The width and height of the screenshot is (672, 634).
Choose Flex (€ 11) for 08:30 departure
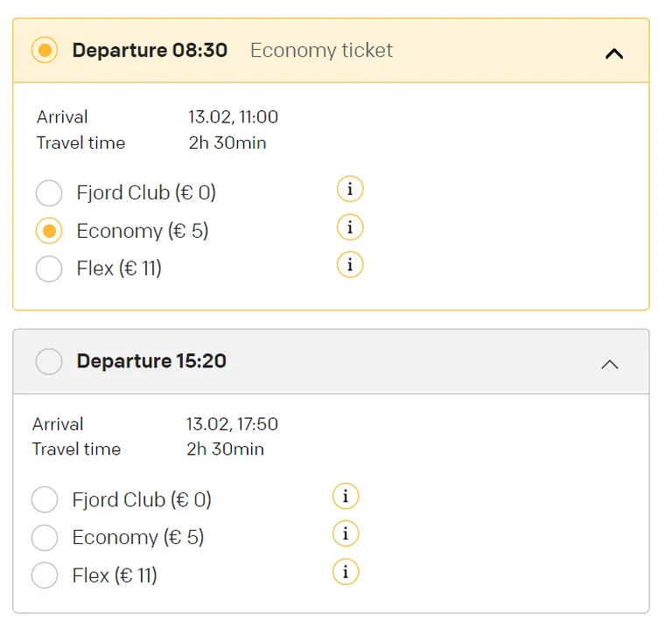pos(49,269)
